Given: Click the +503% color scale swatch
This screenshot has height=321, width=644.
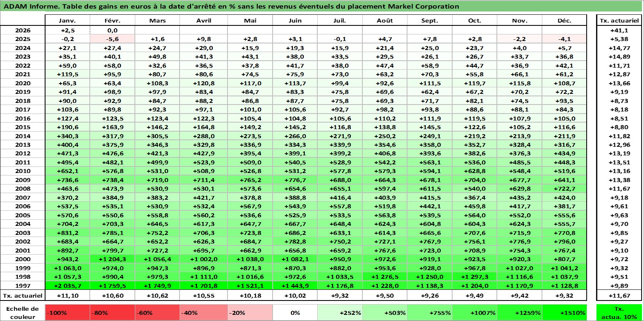Looking at the screenshot, I should point(385,313).
